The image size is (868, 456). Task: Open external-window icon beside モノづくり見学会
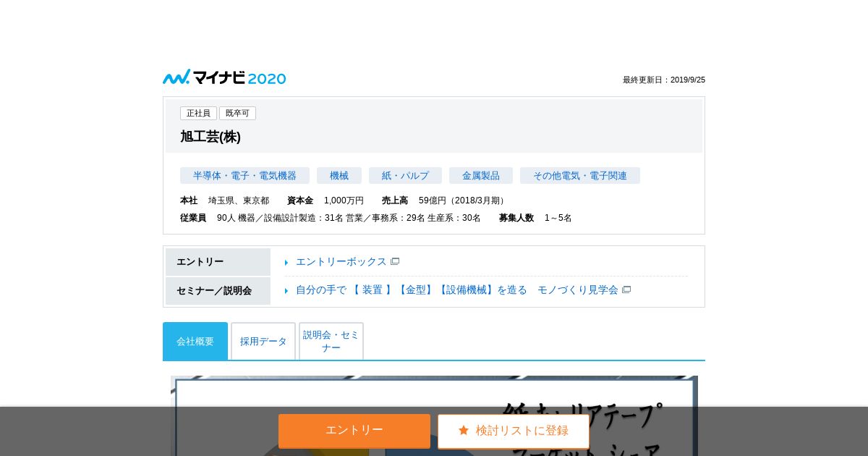626,290
